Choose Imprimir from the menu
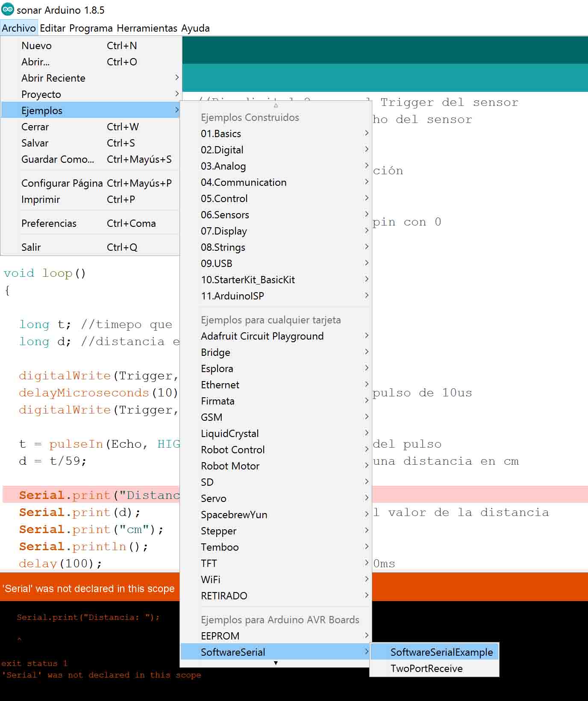This screenshot has height=701, width=588. 91,199
